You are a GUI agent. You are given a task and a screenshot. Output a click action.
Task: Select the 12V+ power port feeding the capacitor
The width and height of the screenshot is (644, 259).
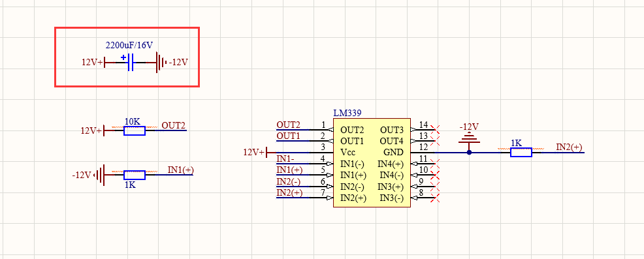pos(99,63)
